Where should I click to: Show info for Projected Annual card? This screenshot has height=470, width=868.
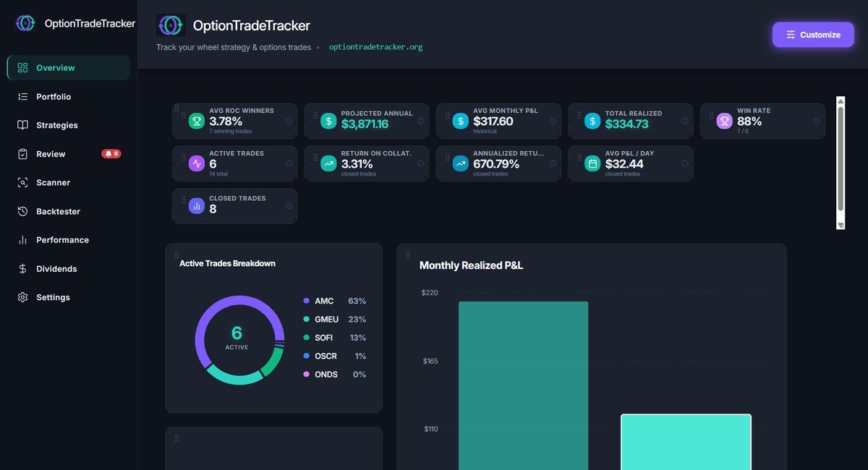420,121
